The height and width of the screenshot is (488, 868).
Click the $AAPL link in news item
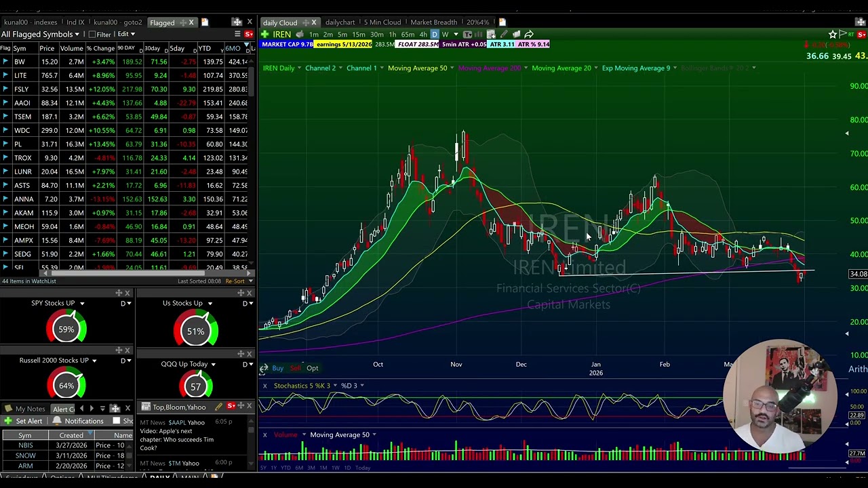tap(176, 422)
